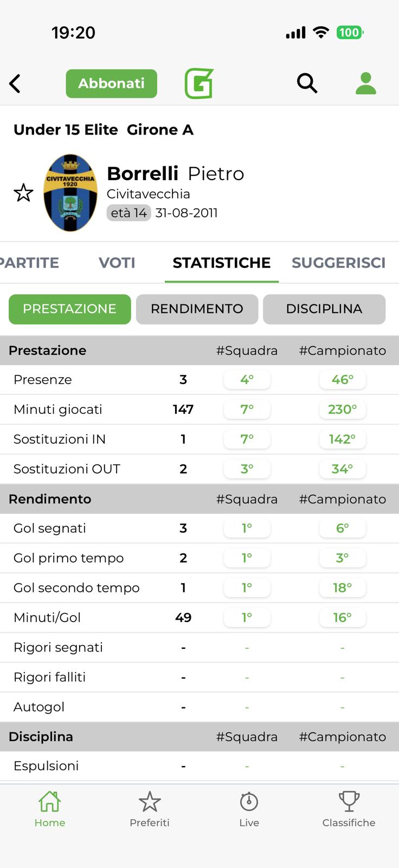Viewport: 399px width, 868px height.
Task: Tap the Civitavecchia team name link
Action: (x=148, y=194)
